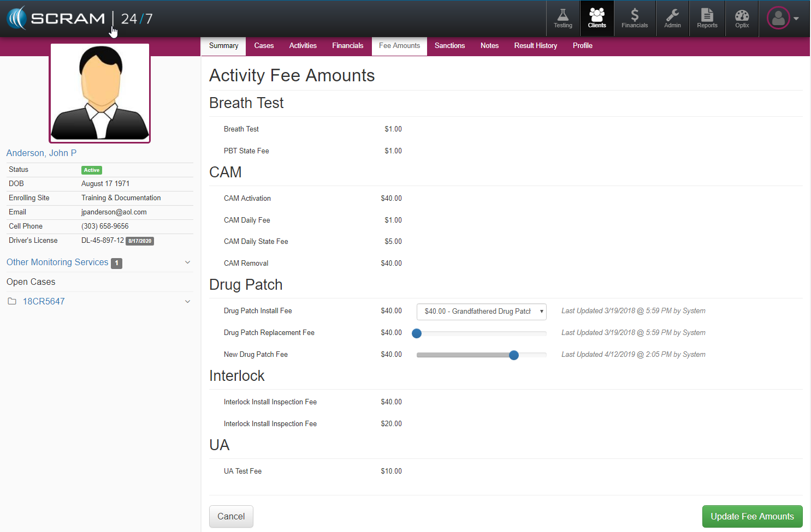Image resolution: width=811 pixels, height=532 pixels.
Task: Click the Drug Patch Replacement Fee slider handle
Action: tap(417, 333)
